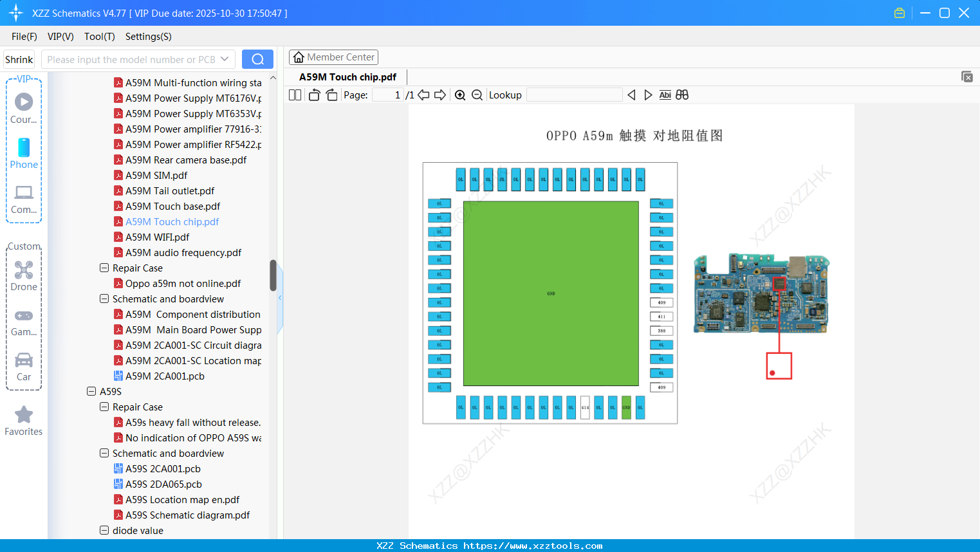The width and height of the screenshot is (980, 552).
Task: Open the Settings(S) menu
Action: pos(148,37)
